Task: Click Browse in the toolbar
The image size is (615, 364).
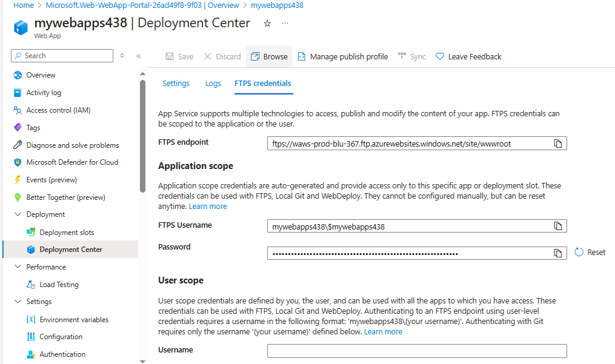Action: pos(269,56)
